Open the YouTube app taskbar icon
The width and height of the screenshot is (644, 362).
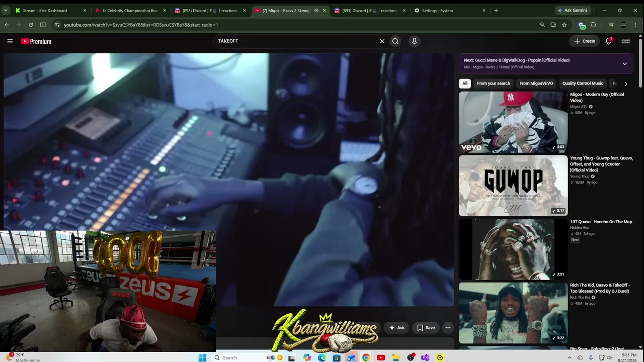(x=381, y=357)
